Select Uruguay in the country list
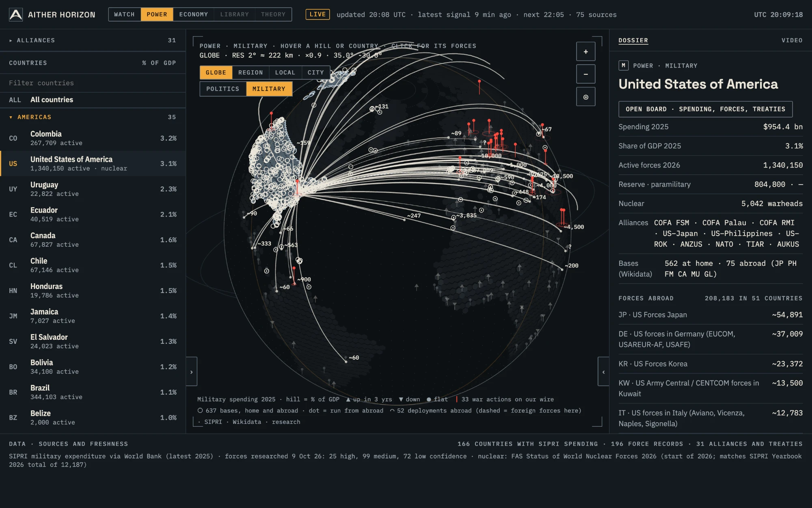 (x=93, y=189)
